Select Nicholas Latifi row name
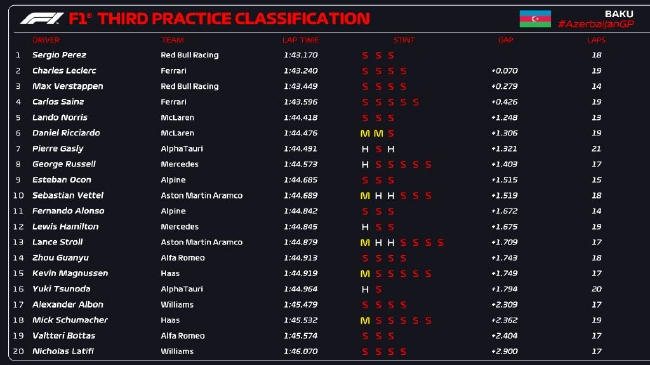650x365 pixels. coord(63,351)
